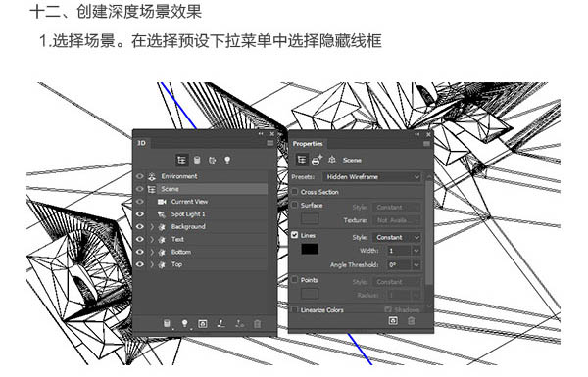Click camera icon of Current View
This screenshot has width=588, height=377.
[162, 202]
